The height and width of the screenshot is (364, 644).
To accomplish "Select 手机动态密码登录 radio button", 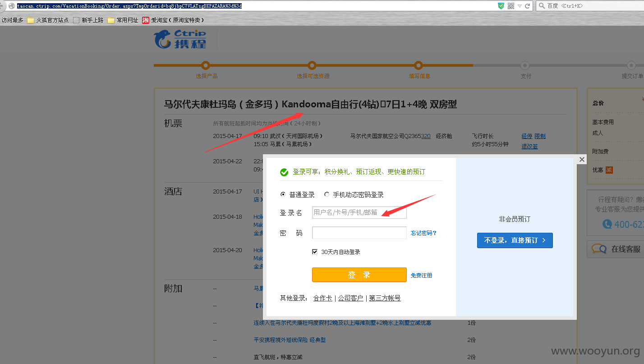I will [x=327, y=195].
